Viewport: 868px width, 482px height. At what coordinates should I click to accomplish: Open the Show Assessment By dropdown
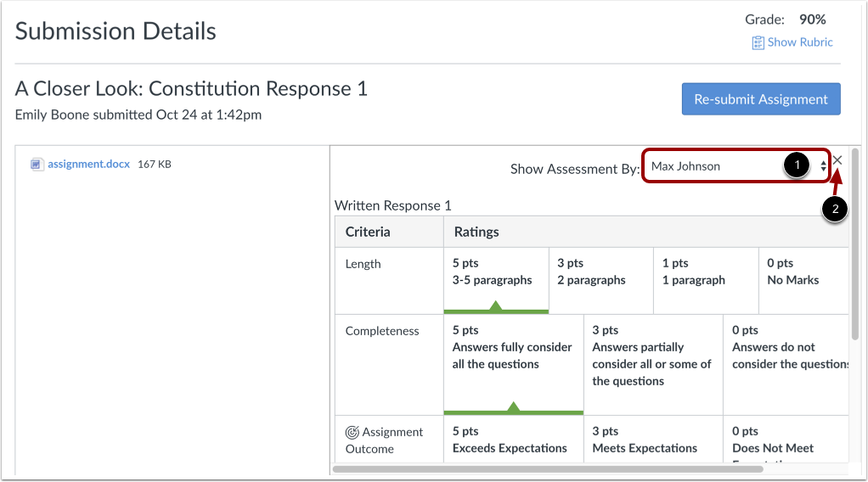point(736,166)
